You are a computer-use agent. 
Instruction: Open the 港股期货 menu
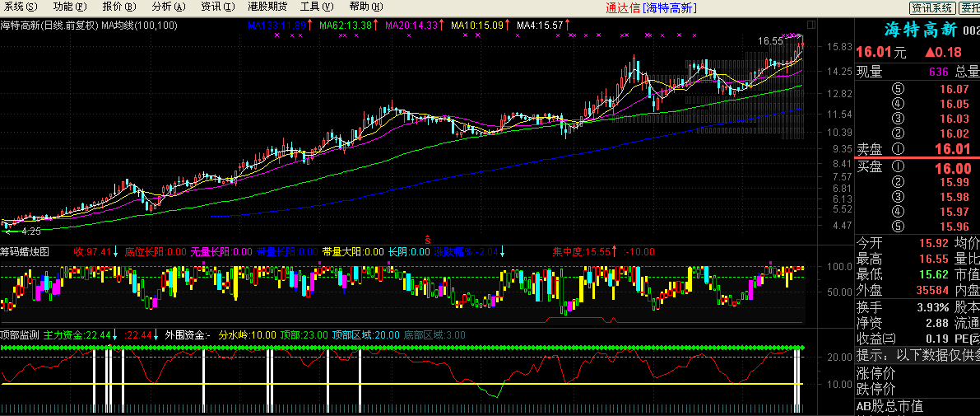click(x=267, y=7)
